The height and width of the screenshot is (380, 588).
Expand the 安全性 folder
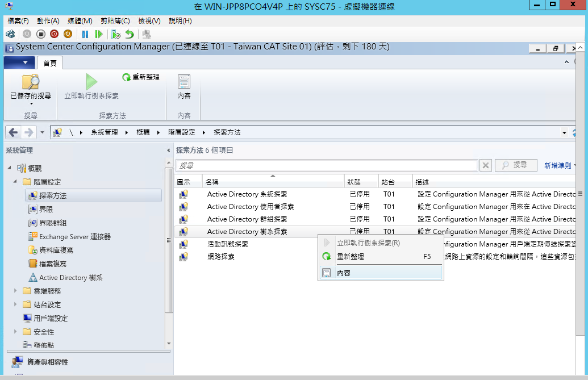15,332
